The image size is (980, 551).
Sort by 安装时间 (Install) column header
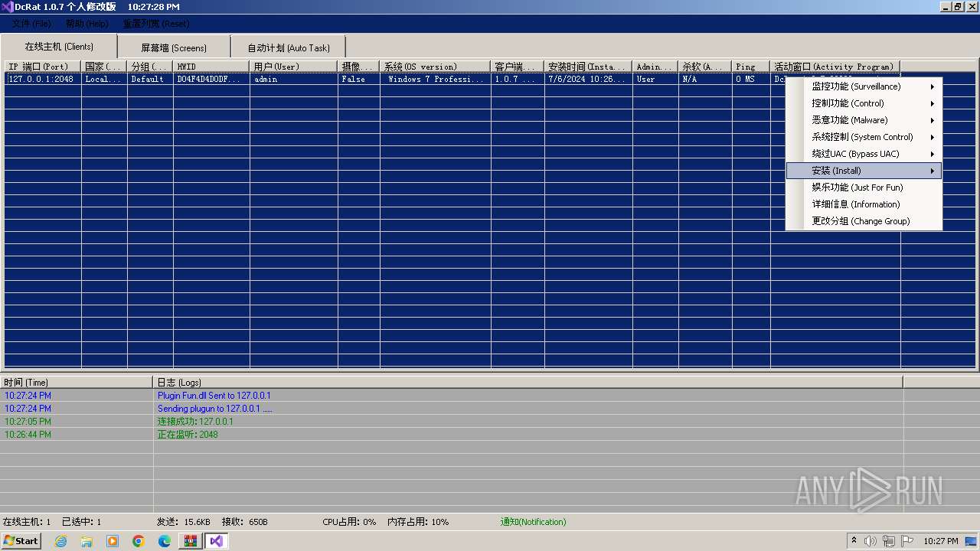(589, 67)
